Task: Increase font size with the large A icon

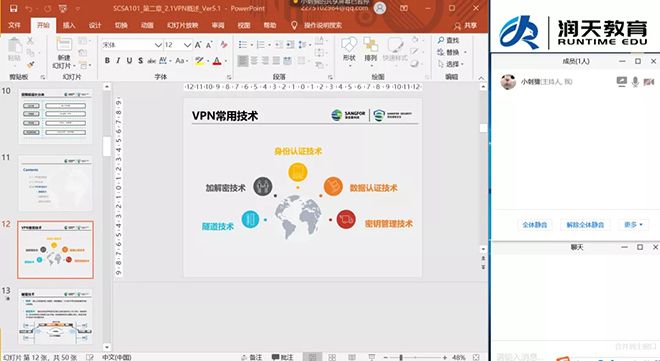Action: pos(198,45)
